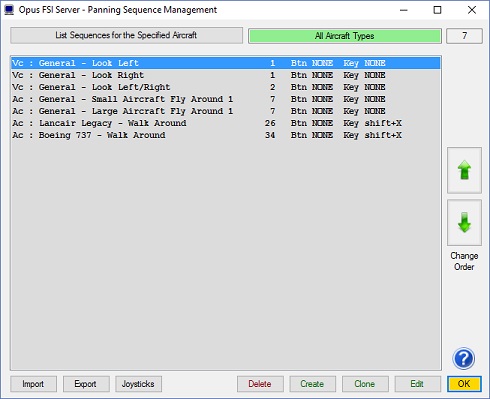Select 'Vc : General - Look Left/Right' row
This screenshot has width=490, height=399.
(226, 87)
